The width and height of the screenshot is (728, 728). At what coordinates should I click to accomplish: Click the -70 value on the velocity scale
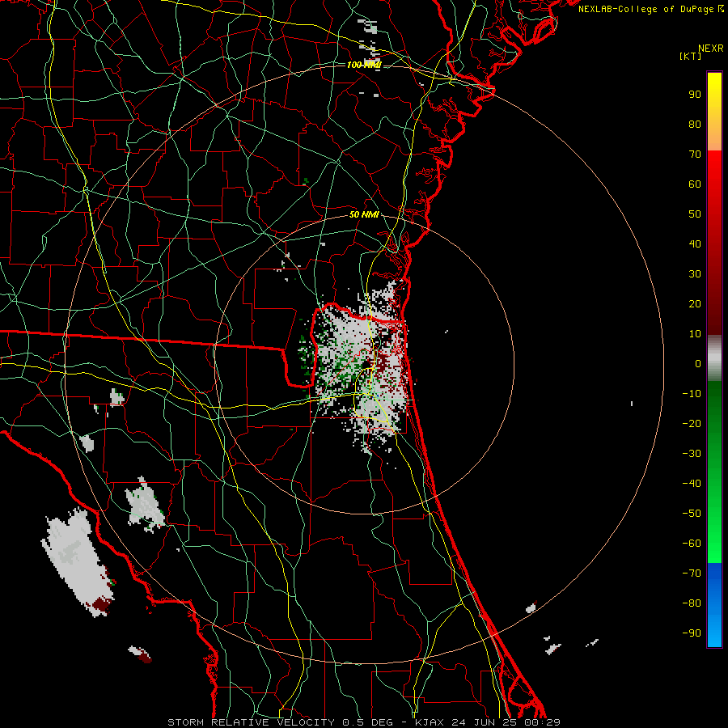[692, 574]
